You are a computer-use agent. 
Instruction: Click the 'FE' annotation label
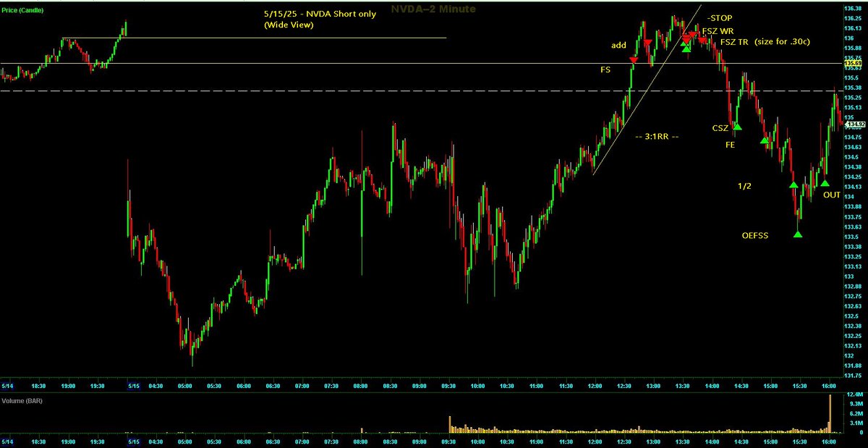point(731,145)
